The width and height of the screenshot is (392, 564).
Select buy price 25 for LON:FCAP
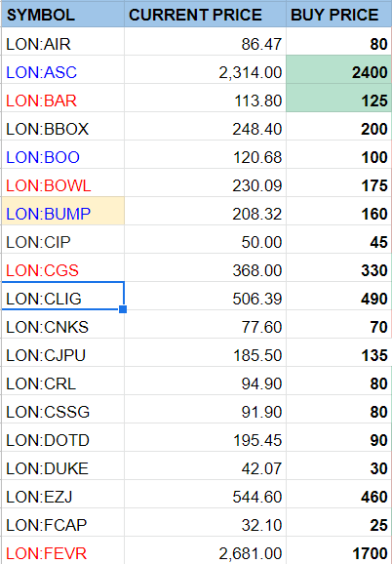pyautogui.click(x=338, y=522)
